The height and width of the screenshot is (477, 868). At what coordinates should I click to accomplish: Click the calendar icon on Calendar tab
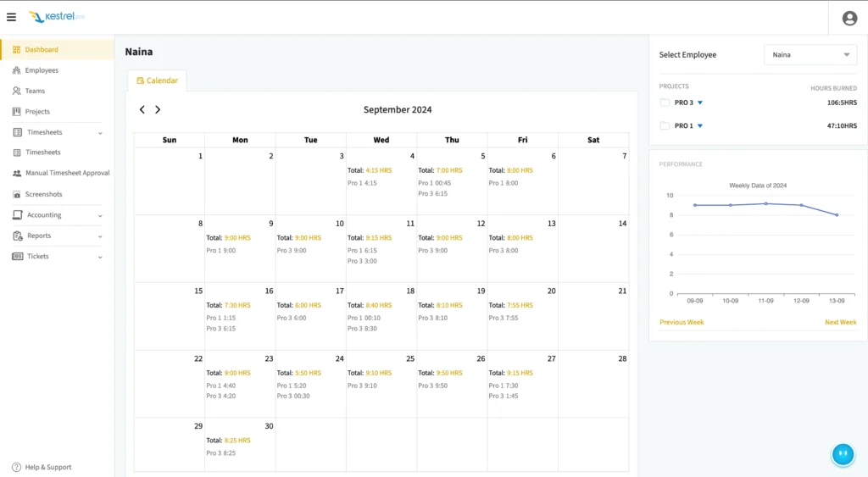[x=140, y=80]
